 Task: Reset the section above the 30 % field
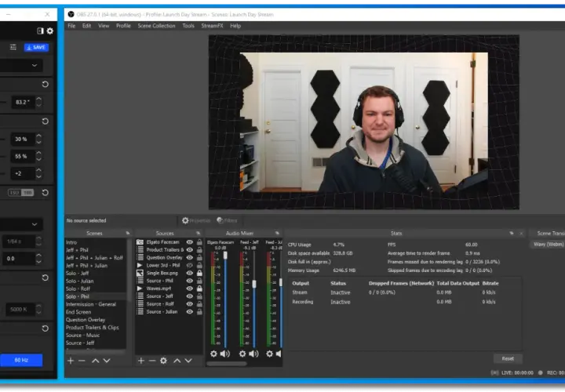click(45, 122)
